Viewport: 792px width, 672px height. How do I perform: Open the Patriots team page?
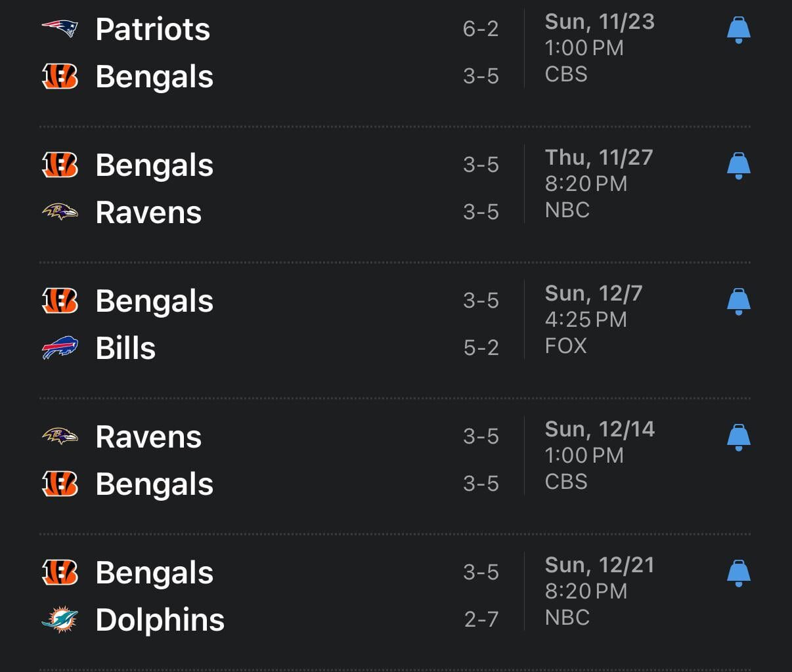point(152,29)
